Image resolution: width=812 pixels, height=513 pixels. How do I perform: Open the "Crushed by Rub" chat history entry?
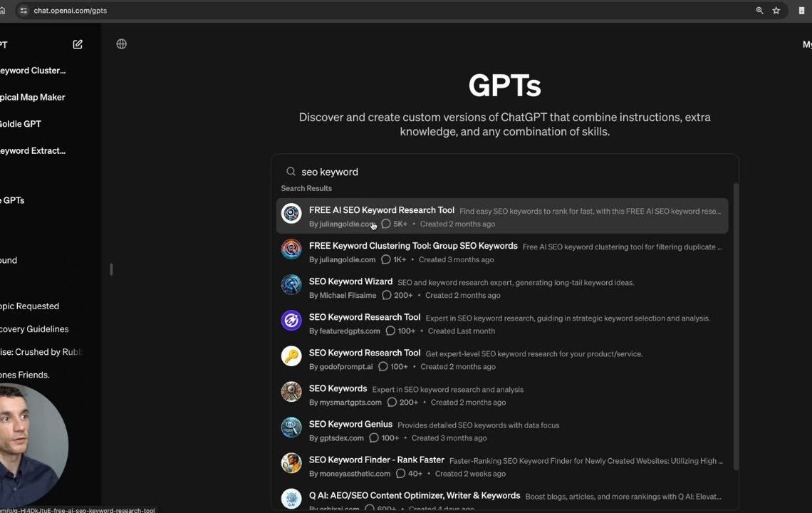41,352
